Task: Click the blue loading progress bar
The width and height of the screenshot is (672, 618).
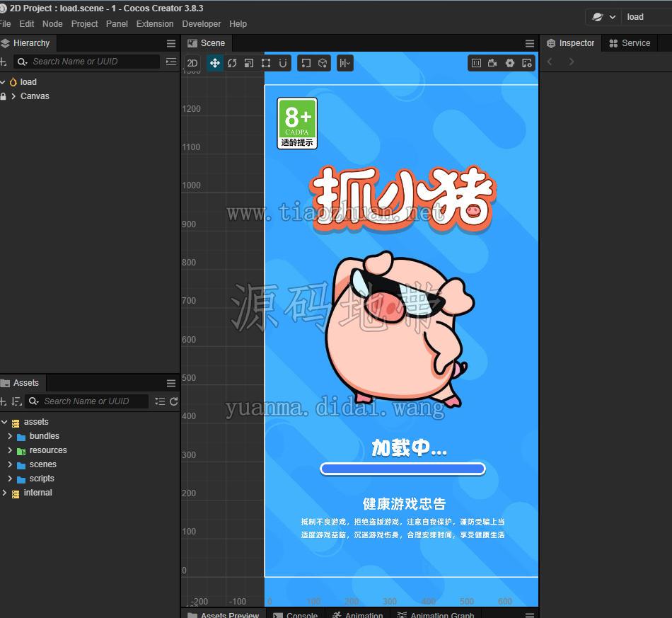Action: coord(402,469)
